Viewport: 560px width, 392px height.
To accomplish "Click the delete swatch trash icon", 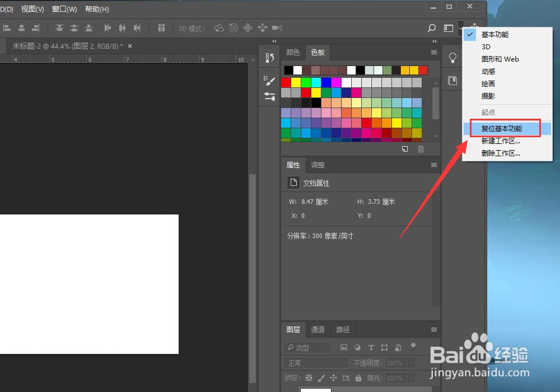I will pos(421,149).
